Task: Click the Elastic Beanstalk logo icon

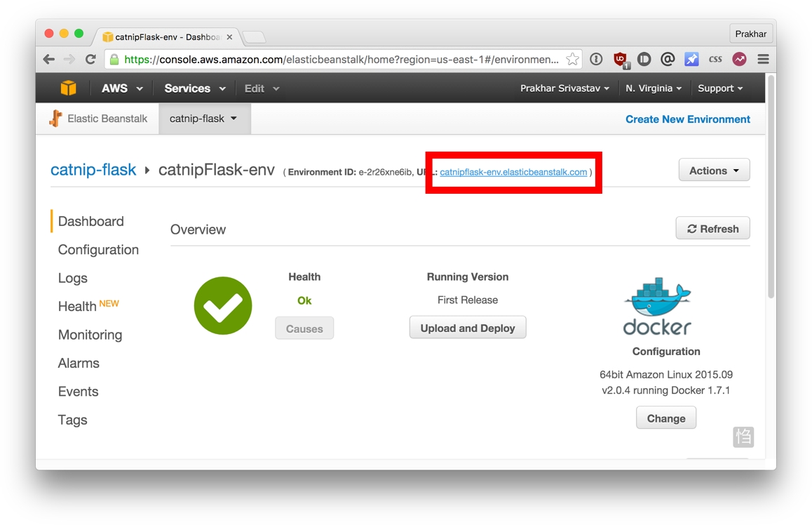Action: click(55, 119)
